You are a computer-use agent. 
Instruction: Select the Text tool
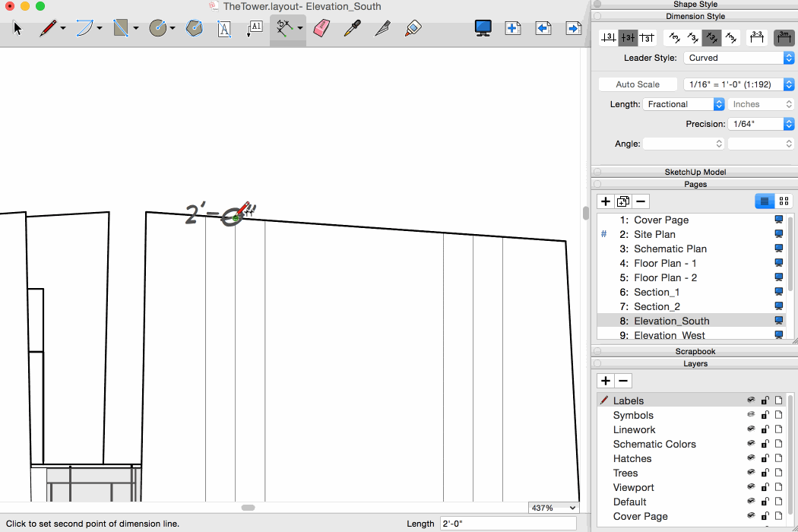point(224,29)
